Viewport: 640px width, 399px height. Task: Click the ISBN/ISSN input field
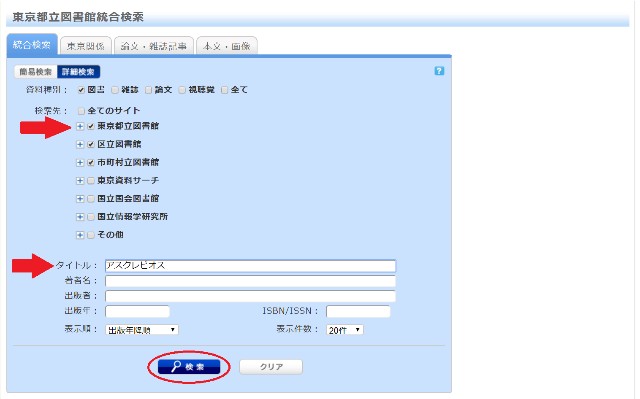pos(358,312)
